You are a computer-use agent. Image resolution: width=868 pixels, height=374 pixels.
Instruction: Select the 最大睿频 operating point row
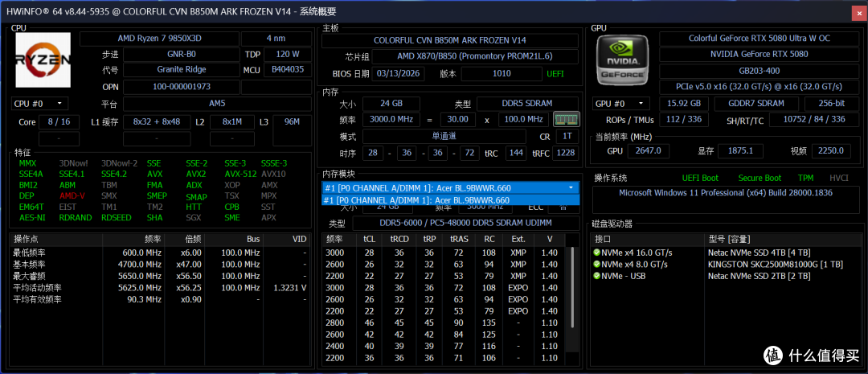[x=161, y=276]
